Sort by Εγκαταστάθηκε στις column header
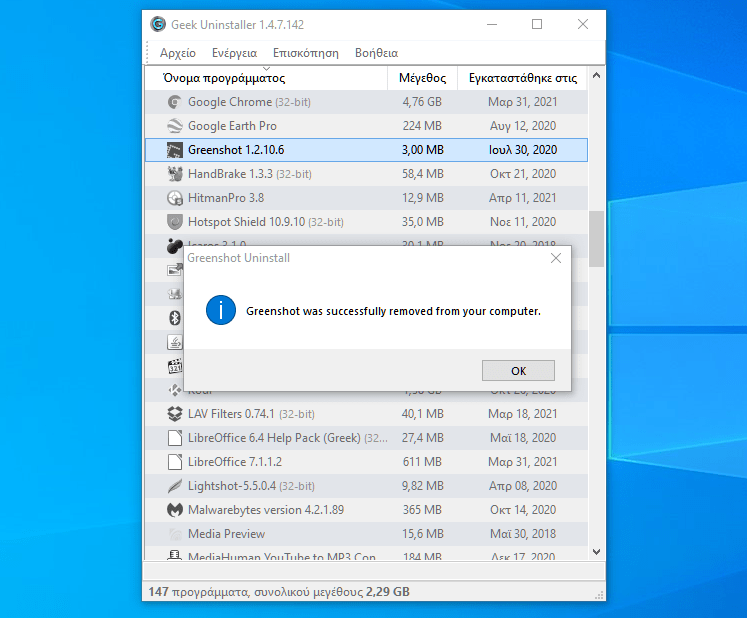 [523, 78]
